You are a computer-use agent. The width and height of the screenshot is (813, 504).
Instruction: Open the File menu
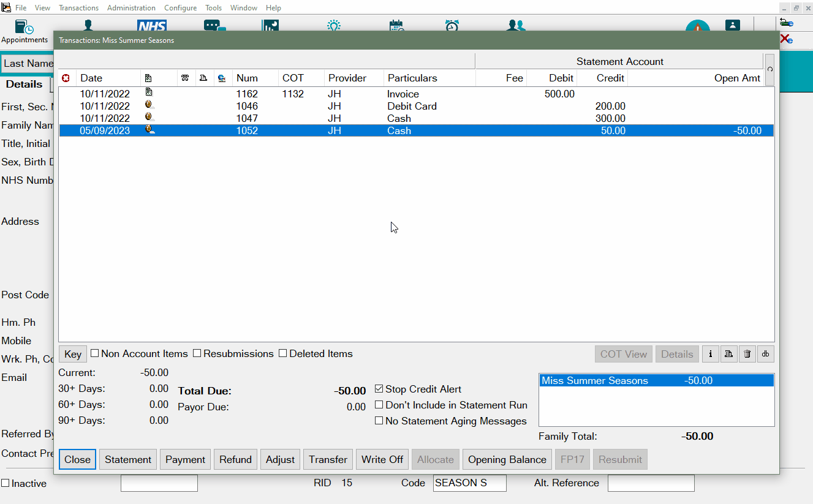[x=21, y=8]
